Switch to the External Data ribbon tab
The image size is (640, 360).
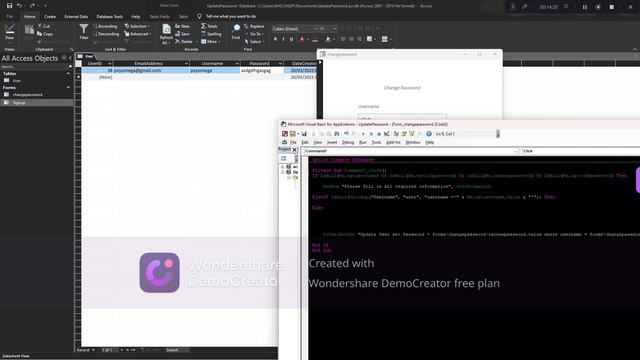coord(76,17)
